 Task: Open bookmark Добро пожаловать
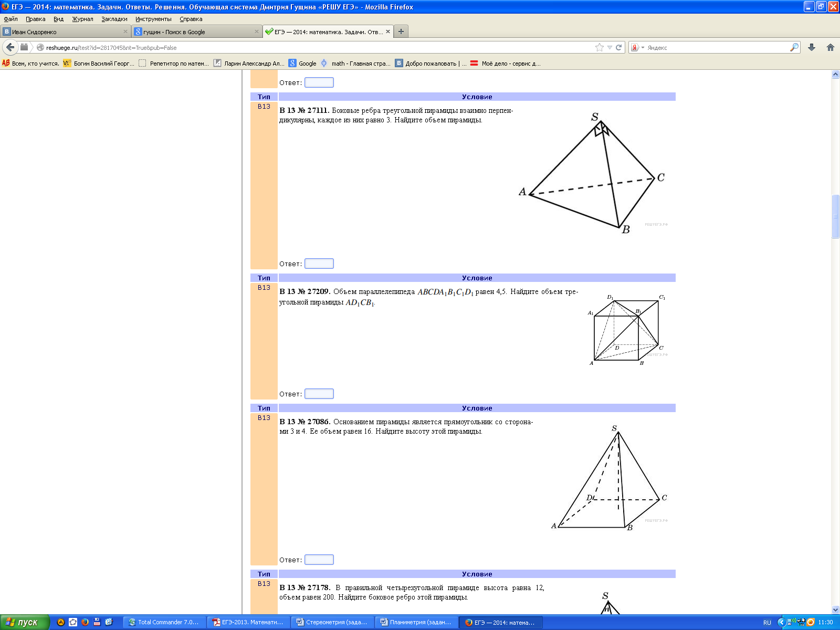pyautogui.click(x=430, y=63)
